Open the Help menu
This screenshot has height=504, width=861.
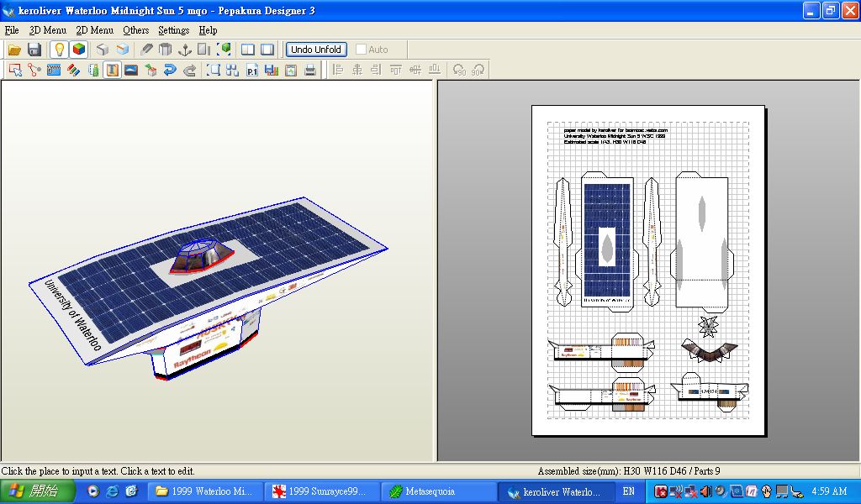(x=209, y=30)
